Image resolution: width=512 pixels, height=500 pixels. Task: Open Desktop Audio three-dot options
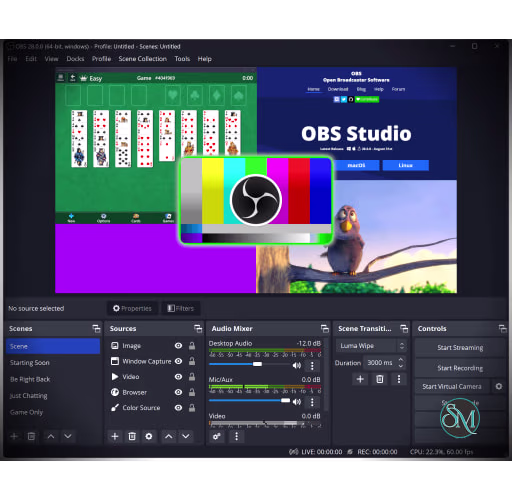click(312, 366)
